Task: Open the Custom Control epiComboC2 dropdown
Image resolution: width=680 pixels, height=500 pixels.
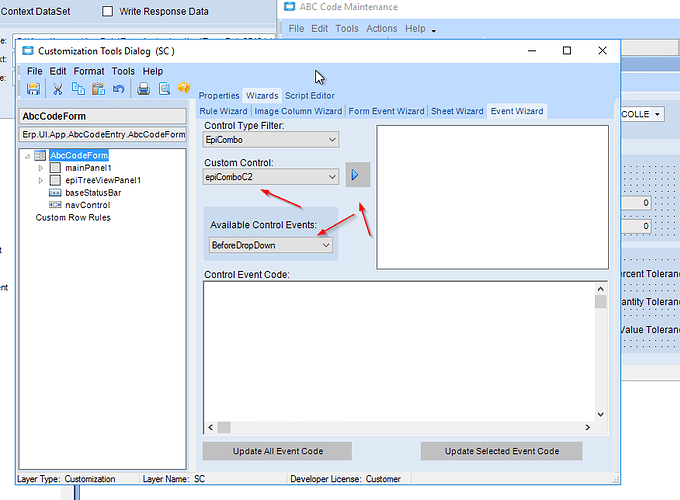Action: click(271, 177)
